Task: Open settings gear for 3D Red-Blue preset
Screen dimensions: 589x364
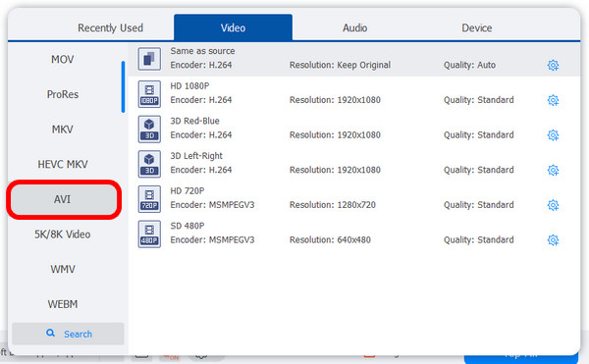Action: pos(553,135)
